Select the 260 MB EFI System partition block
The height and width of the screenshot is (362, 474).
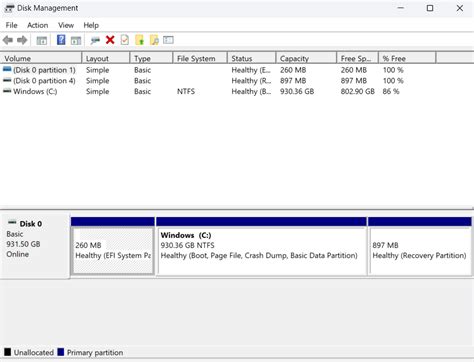tap(113, 247)
